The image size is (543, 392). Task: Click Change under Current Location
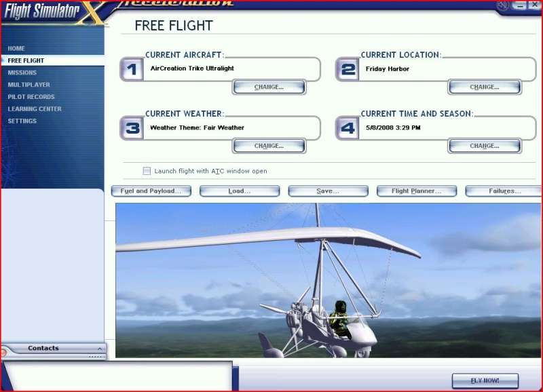tap(485, 87)
